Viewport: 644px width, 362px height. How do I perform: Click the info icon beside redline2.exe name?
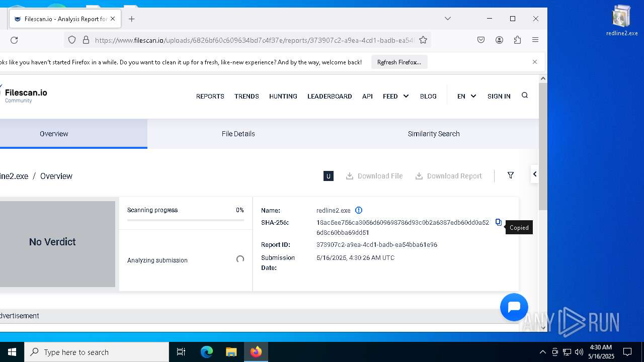[359, 210]
